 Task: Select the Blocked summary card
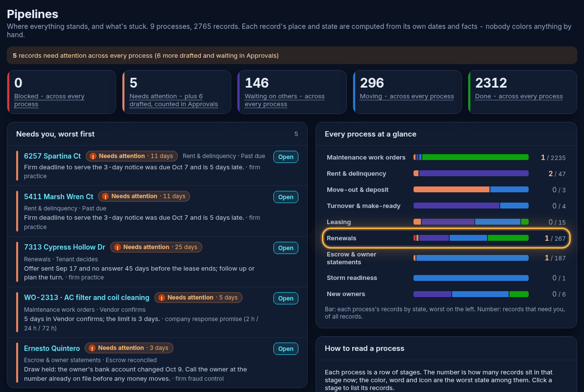click(61, 92)
